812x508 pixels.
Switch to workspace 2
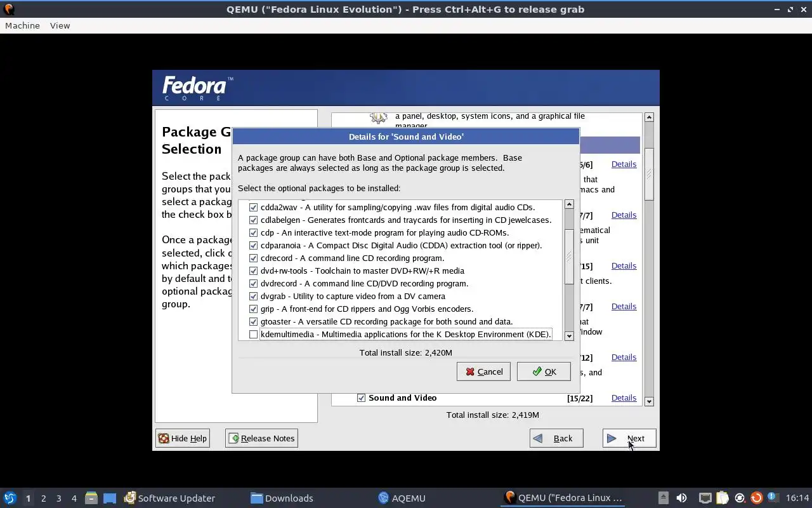[x=43, y=498]
